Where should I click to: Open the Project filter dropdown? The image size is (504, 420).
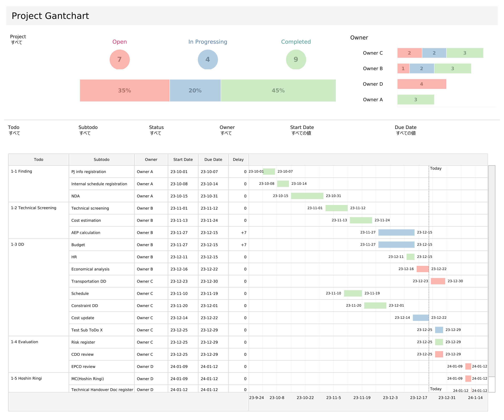click(17, 42)
